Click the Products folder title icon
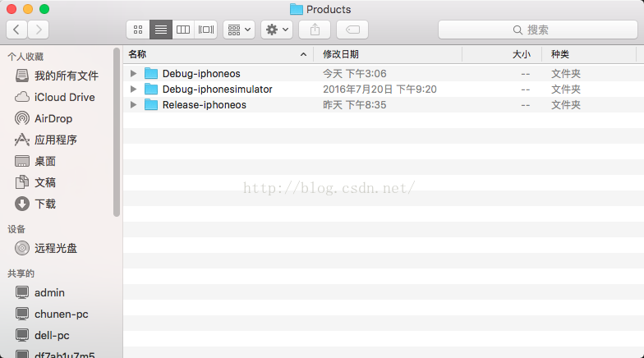Image resolution: width=644 pixels, height=358 pixels. coord(296,10)
